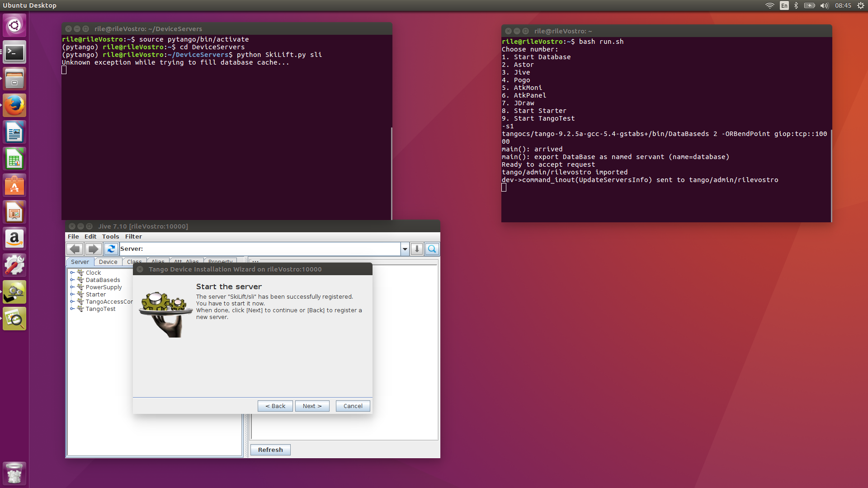
Task: Select DataBaseds label in the server tree
Action: click(103, 280)
